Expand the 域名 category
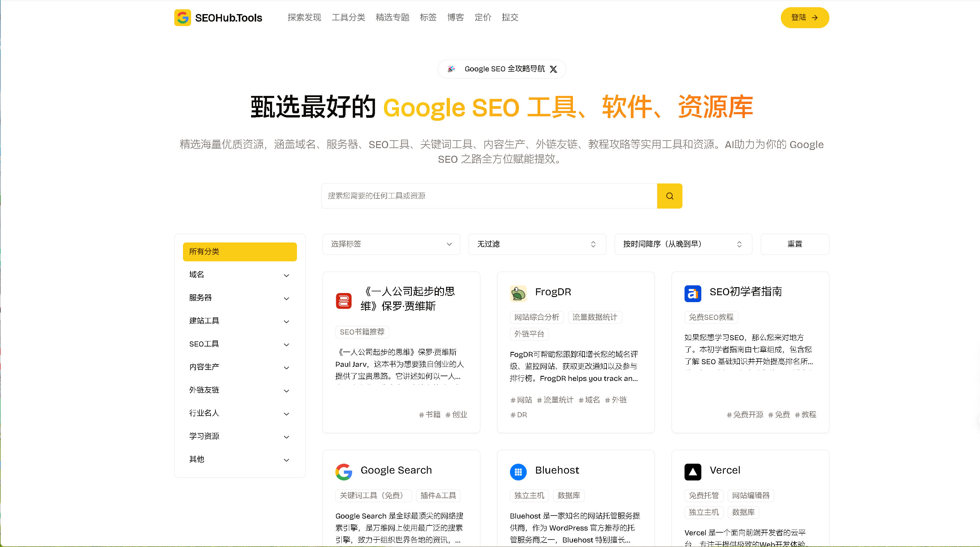The height and width of the screenshot is (547, 980). pos(240,275)
